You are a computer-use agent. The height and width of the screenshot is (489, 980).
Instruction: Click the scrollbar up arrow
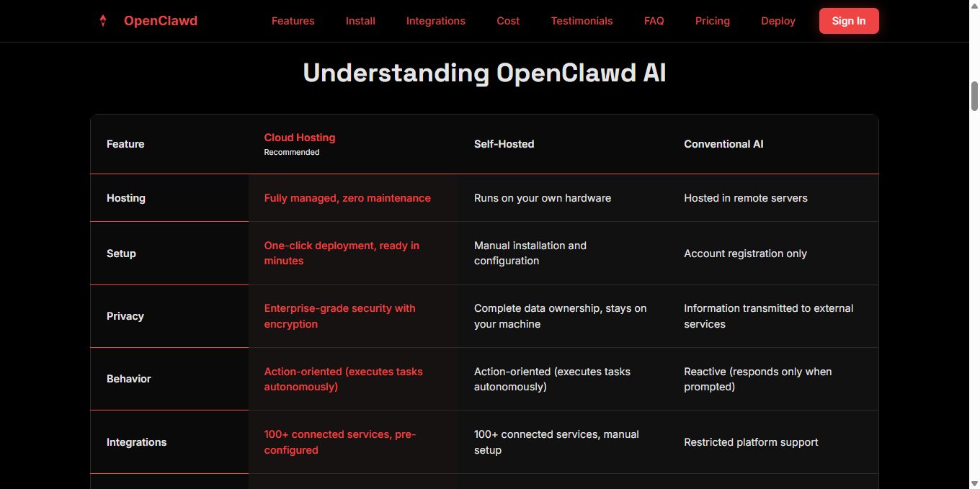coord(974,6)
